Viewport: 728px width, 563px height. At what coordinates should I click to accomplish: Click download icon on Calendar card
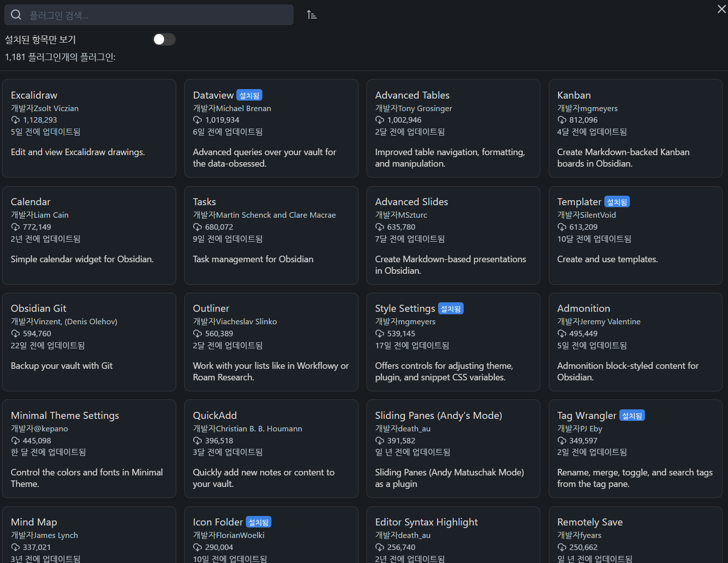click(16, 227)
